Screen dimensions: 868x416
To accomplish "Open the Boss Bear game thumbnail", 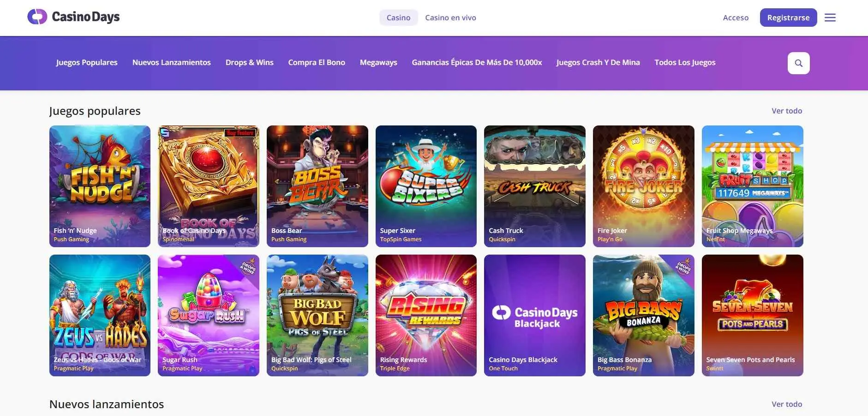I will click(x=317, y=186).
